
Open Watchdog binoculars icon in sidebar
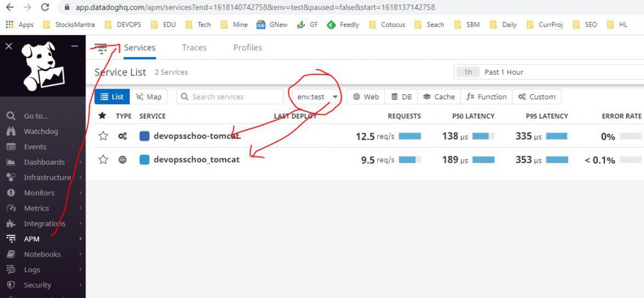[11, 131]
